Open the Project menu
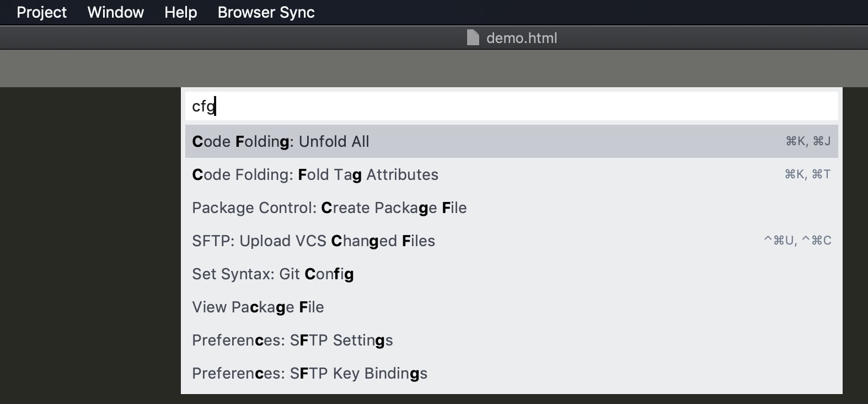This screenshot has width=868, height=404. coord(42,12)
